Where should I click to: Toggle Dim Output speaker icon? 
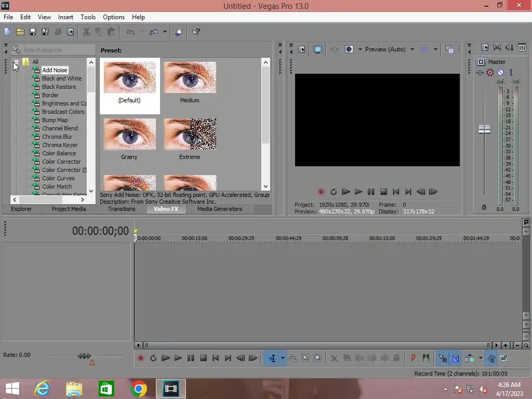tap(510, 47)
